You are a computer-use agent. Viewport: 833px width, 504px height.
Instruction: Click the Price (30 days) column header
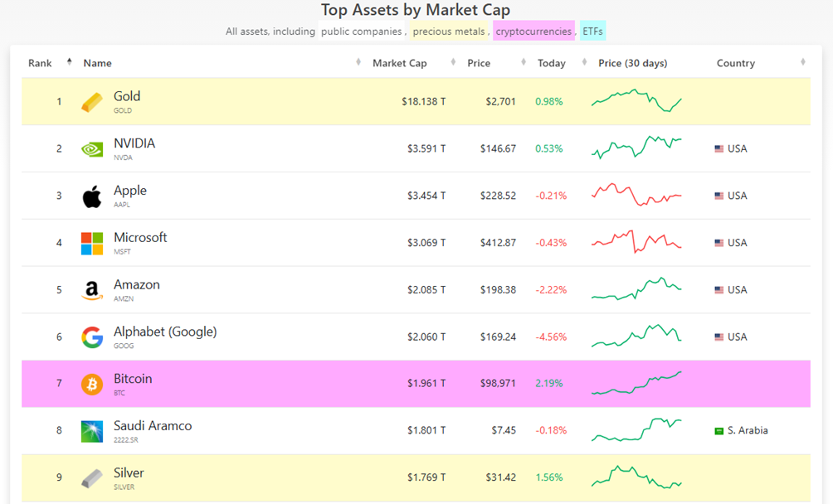[633, 63]
